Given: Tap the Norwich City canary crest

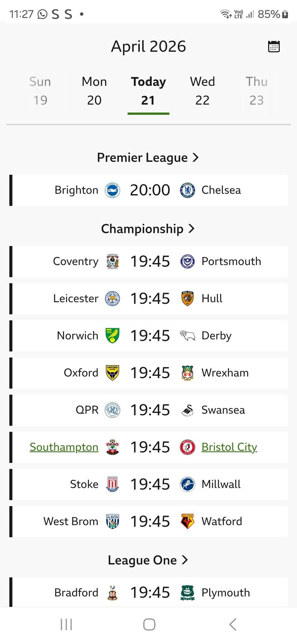Looking at the screenshot, I should coord(112,336).
